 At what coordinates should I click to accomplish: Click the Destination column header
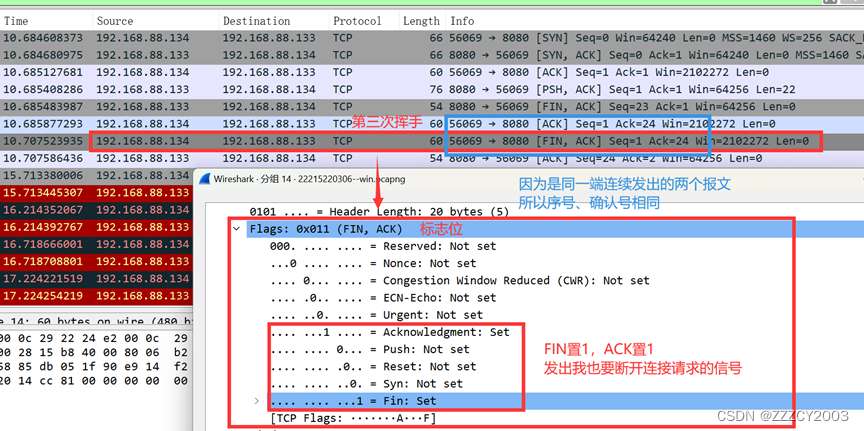(x=256, y=21)
